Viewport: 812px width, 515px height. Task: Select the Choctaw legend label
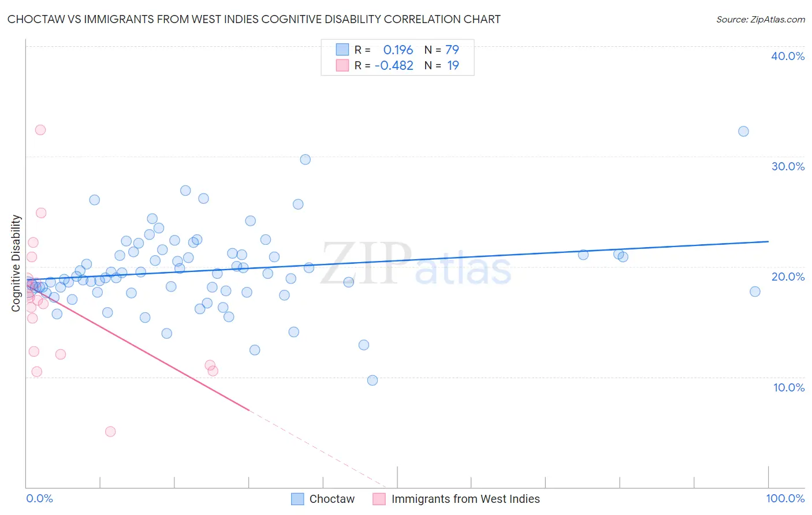pyautogui.click(x=332, y=499)
